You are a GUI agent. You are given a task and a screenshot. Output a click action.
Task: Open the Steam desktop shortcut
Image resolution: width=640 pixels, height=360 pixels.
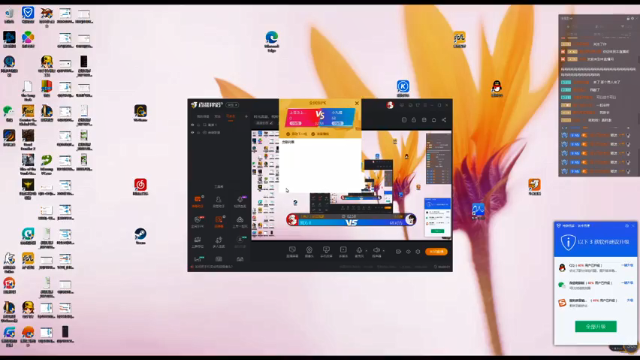coord(140,236)
